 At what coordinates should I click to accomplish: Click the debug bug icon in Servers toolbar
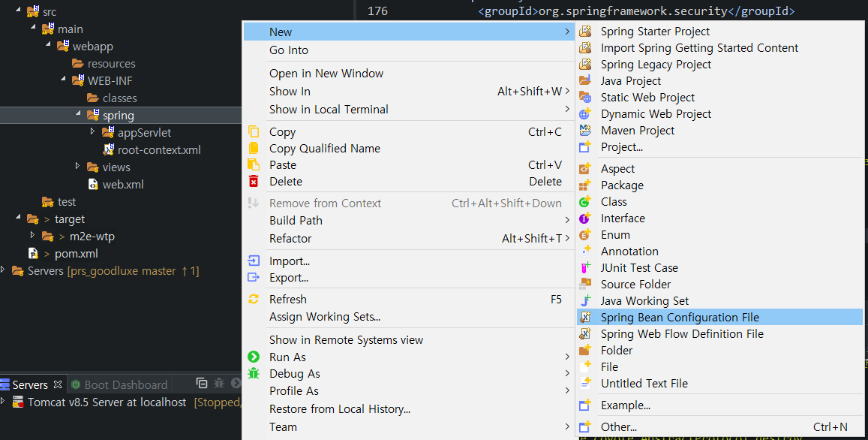click(x=219, y=384)
